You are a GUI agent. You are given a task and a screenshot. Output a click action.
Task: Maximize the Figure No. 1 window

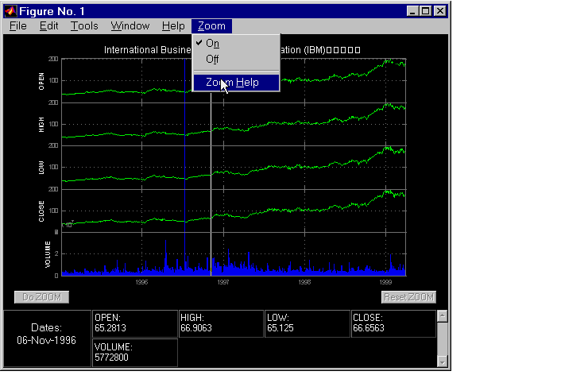[x=426, y=11]
